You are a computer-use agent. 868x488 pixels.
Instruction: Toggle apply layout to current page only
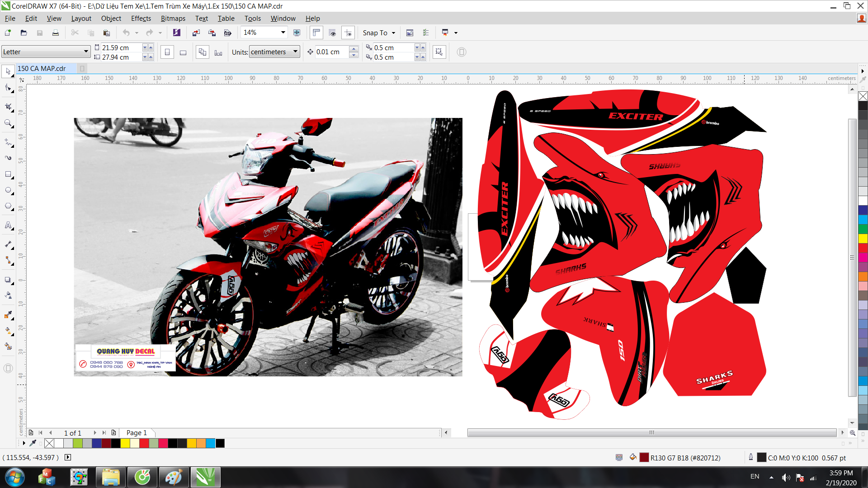pos(218,52)
